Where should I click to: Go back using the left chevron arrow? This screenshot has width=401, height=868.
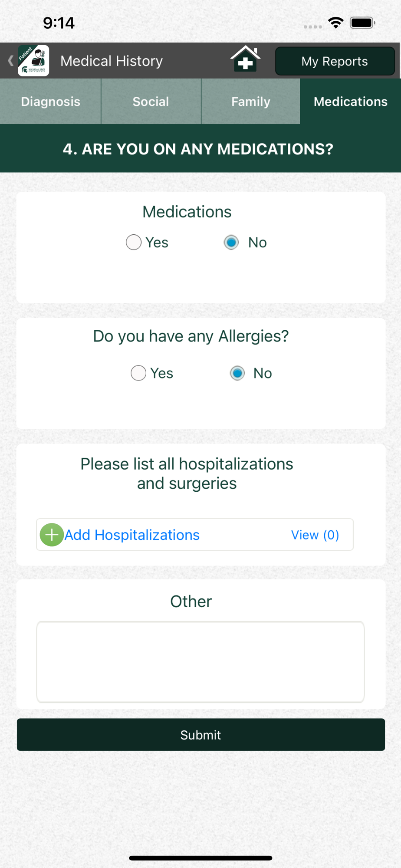[10, 60]
